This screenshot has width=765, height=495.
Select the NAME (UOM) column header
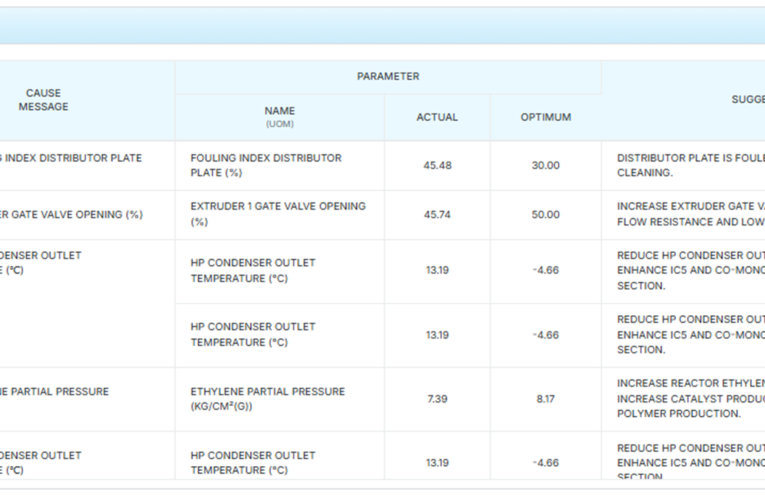coord(280,117)
